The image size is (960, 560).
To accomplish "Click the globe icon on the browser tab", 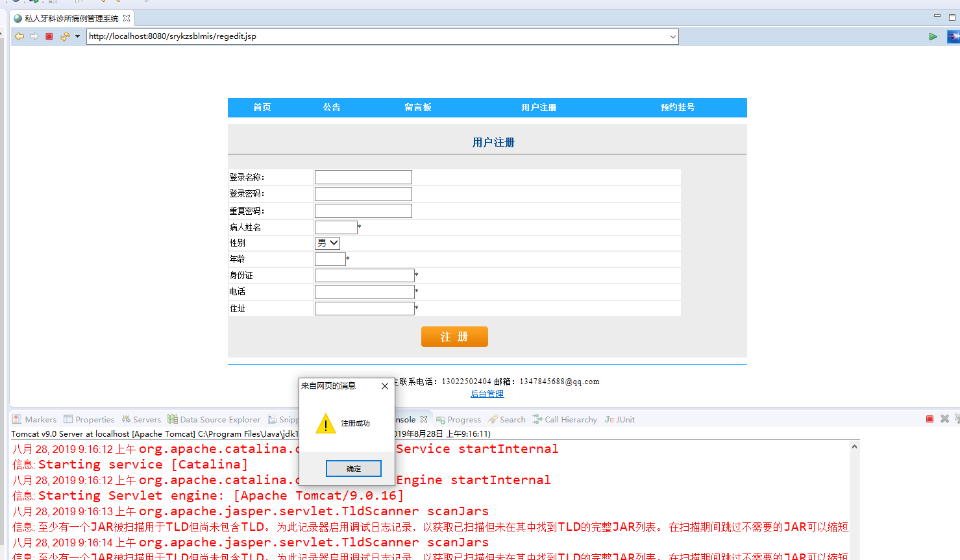I will [18, 19].
